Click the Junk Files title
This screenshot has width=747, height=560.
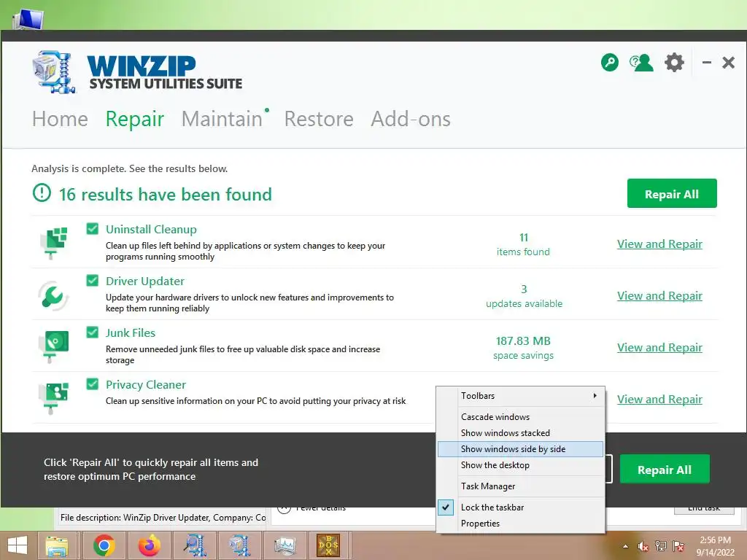tap(131, 332)
